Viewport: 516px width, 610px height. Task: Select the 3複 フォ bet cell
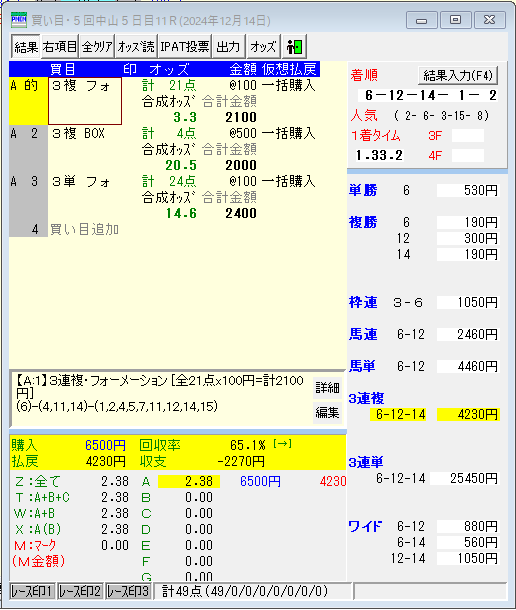[x=85, y=101]
